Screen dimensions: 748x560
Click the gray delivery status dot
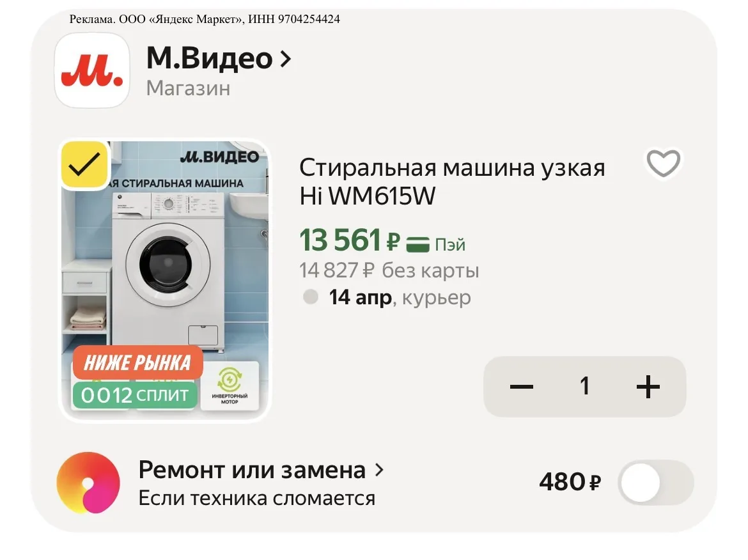[x=311, y=297]
